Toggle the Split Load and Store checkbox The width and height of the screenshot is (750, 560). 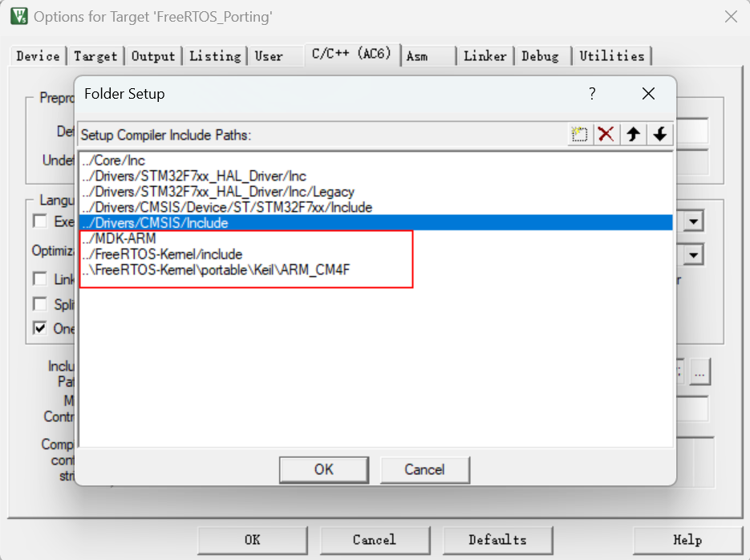tap(39, 304)
